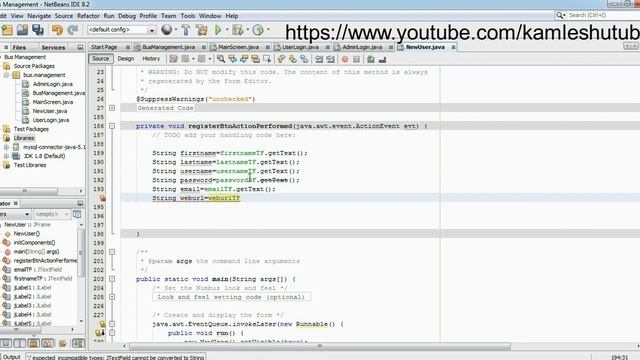Click the Shift Line Right icon
Viewport: 640px width, 360px height.
coord(330,59)
